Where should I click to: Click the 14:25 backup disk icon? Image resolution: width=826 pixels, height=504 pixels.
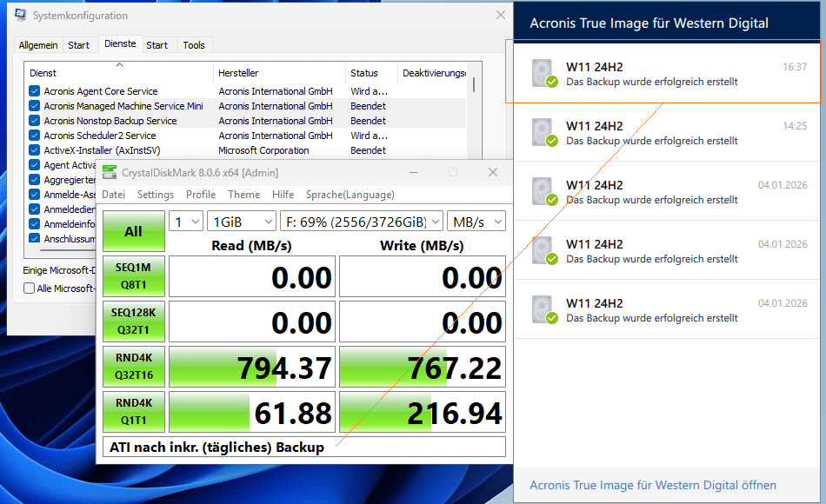[x=544, y=133]
